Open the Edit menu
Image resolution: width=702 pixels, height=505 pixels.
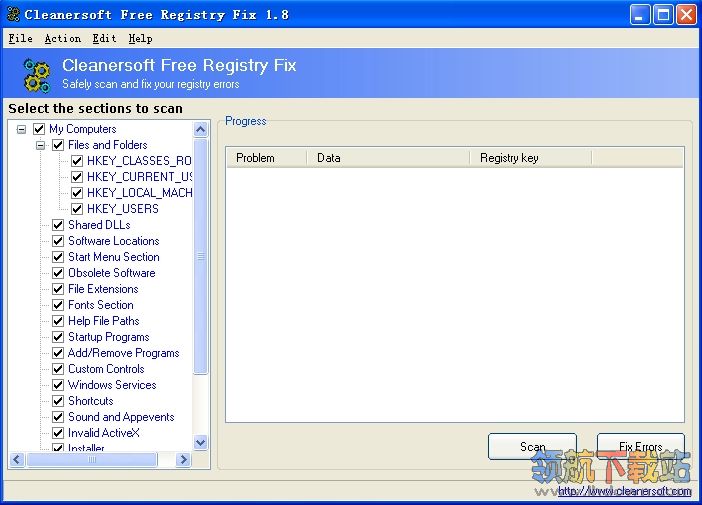[x=104, y=39]
